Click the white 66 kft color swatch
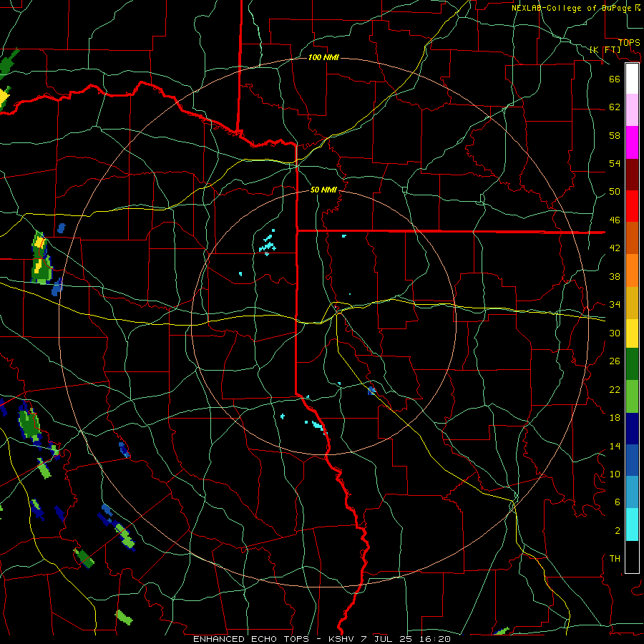Viewport: 644px width, 644px height. pos(632,79)
